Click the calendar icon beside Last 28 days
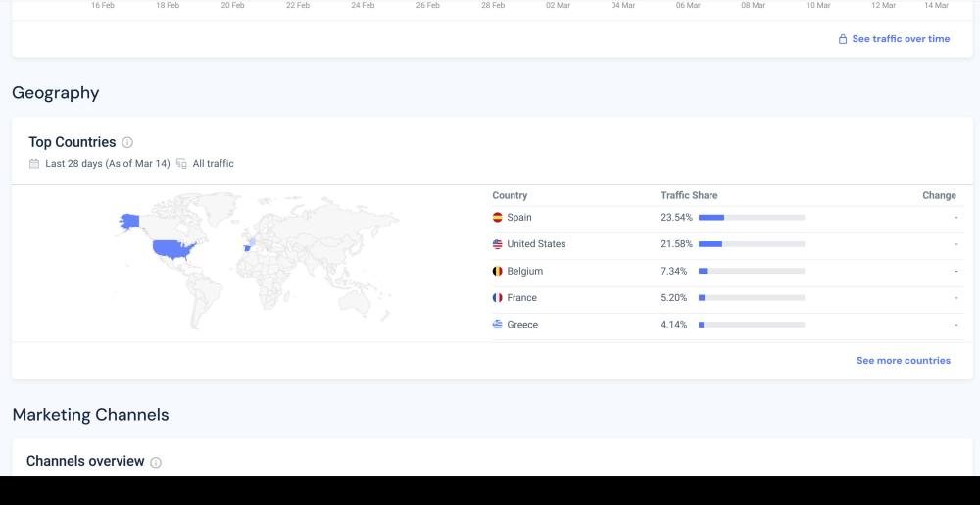Screen dimensions: 980x505 (x=34, y=164)
